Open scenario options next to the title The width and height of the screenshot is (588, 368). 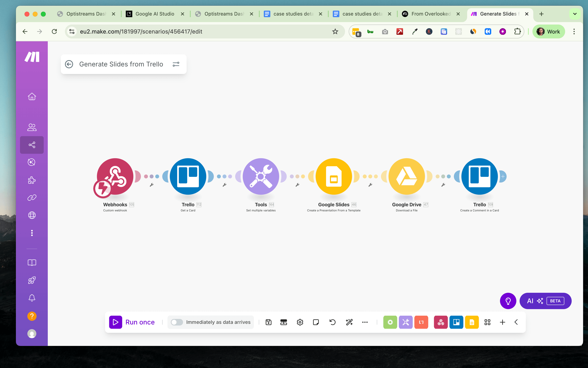[176, 64]
